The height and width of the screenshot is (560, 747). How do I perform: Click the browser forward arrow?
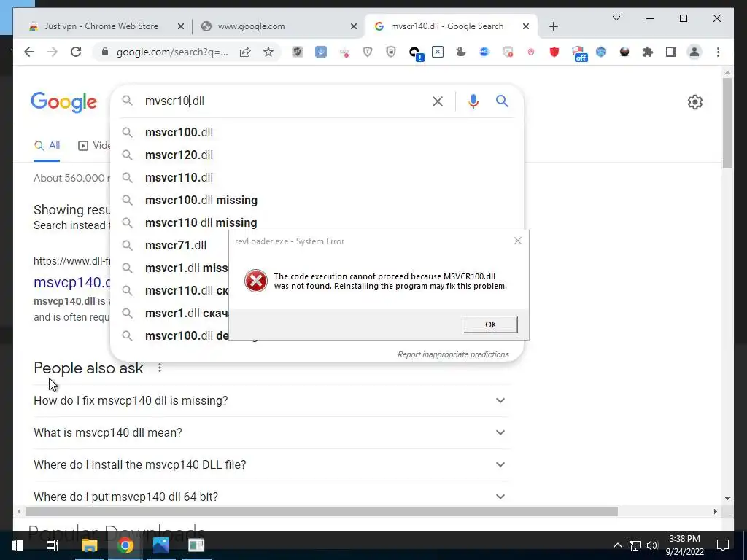[53, 52]
